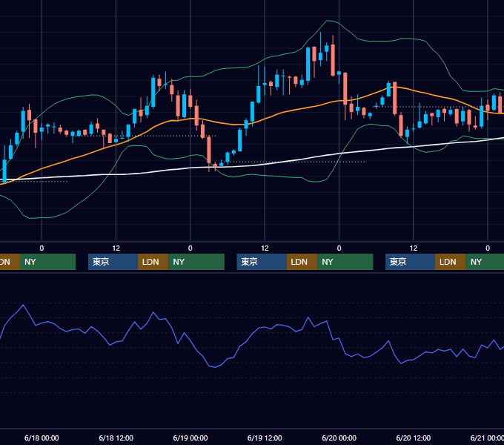Click the 6/19 00:00 time axis label
Image resolution: width=504 pixels, height=445 pixels.
(190, 438)
